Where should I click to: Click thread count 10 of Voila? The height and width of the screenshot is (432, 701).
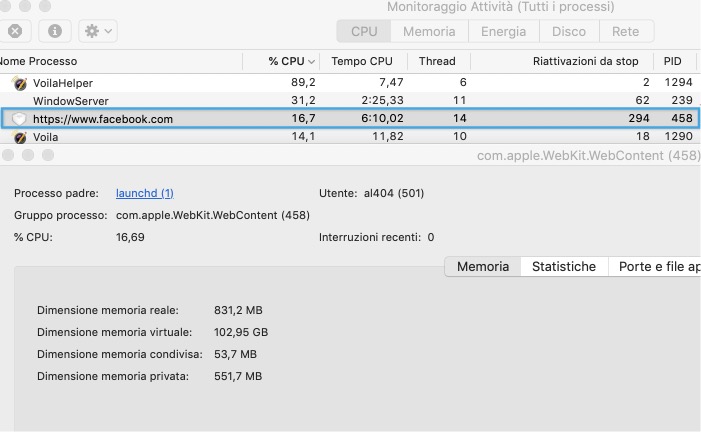460,136
